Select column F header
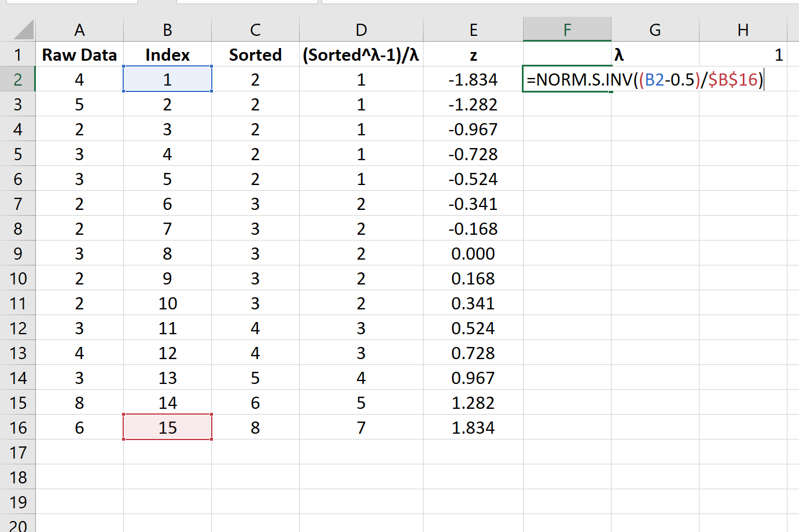 coord(567,29)
